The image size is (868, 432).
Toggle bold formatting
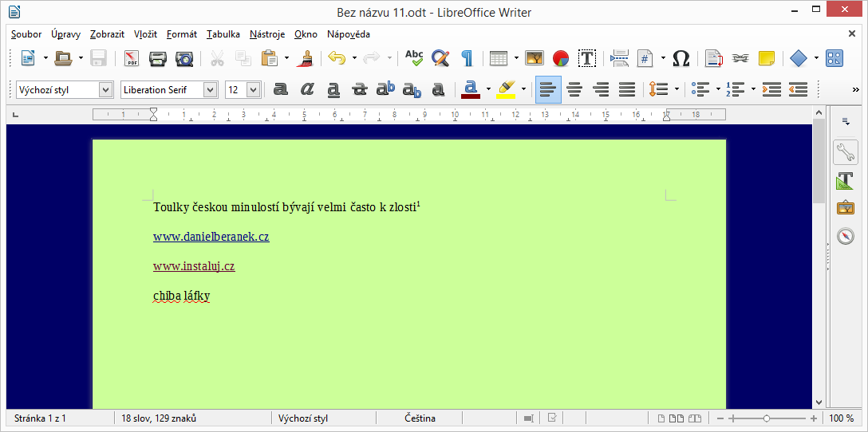tap(281, 89)
